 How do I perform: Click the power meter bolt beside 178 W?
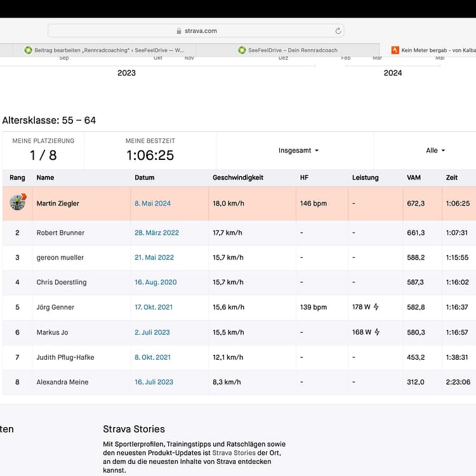point(376,307)
